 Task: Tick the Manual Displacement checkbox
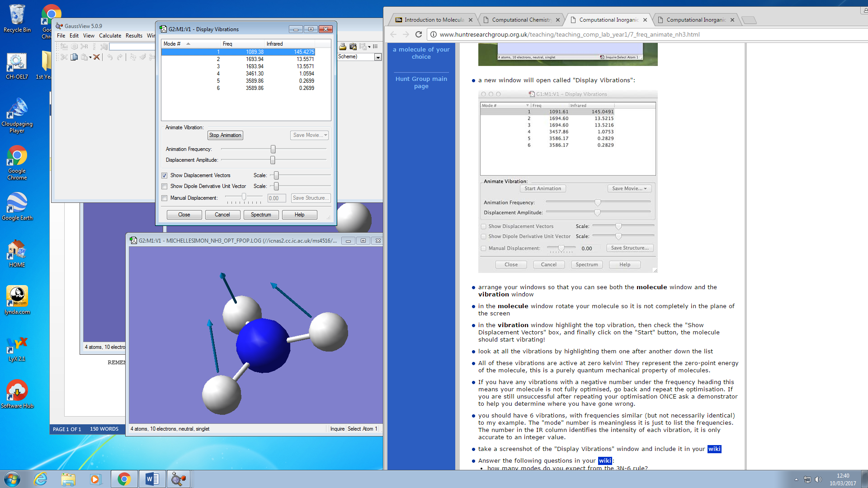point(165,198)
